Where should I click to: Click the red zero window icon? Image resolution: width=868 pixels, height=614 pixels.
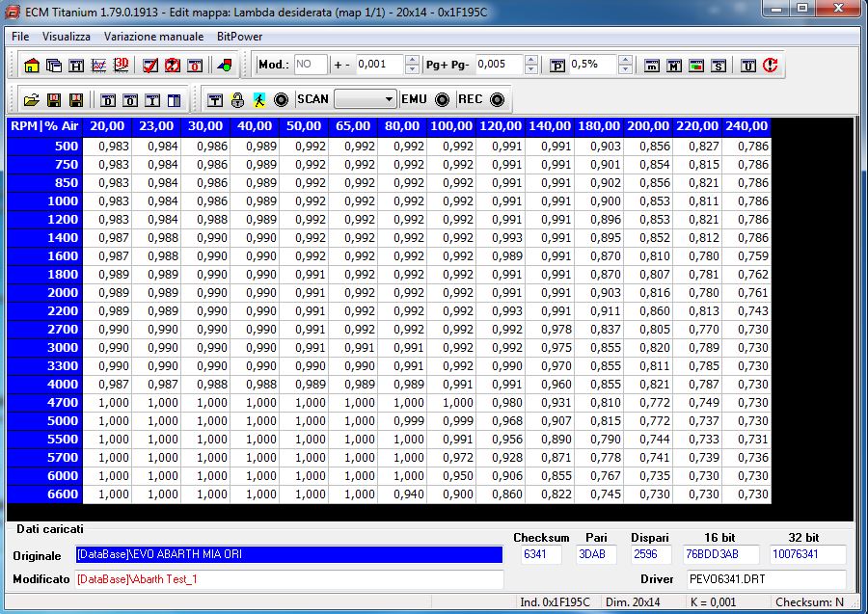(195, 66)
